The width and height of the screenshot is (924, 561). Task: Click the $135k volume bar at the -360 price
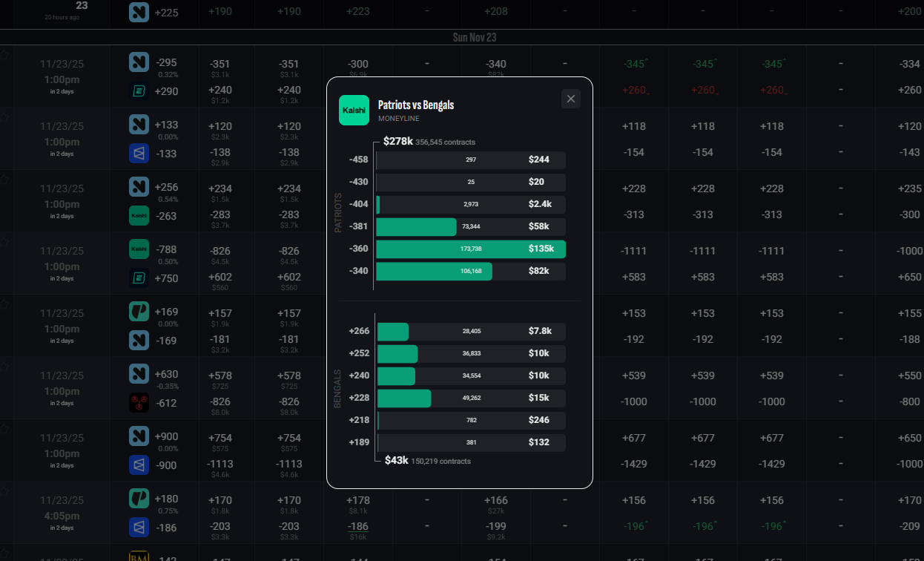pyautogui.click(x=471, y=249)
